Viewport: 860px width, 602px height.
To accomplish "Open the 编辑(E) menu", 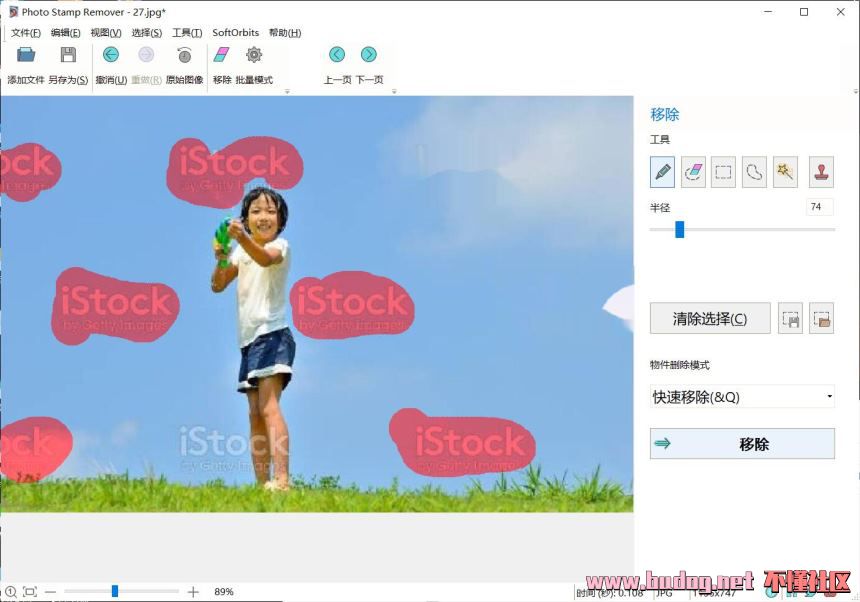I will 65,33.
